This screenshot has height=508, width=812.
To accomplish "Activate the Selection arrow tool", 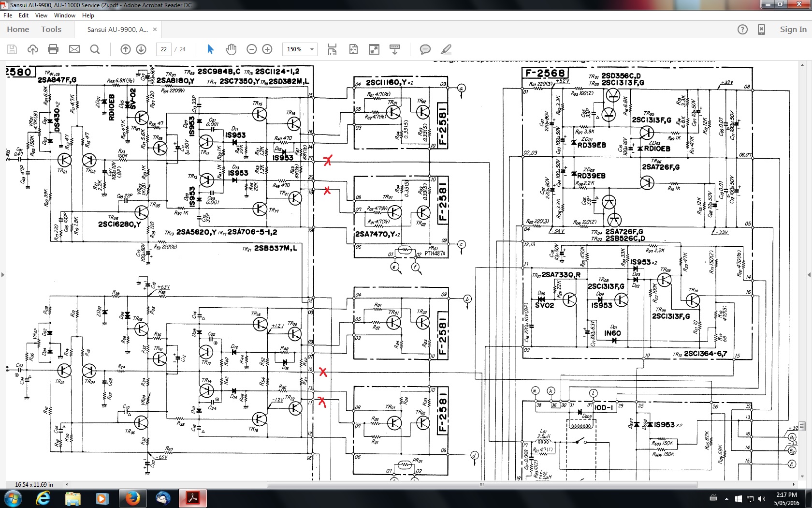I will tap(210, 49).
